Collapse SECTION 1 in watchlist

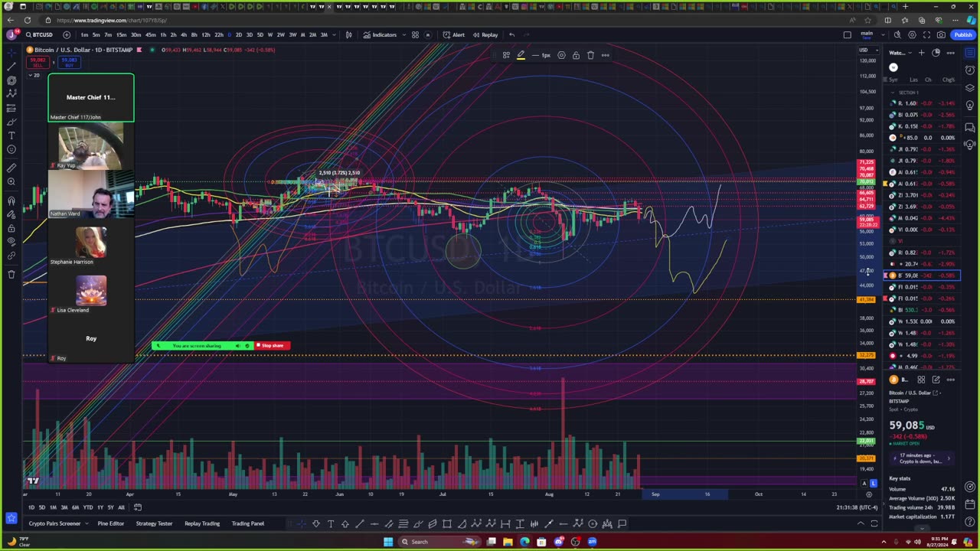(x=892, y=93)
